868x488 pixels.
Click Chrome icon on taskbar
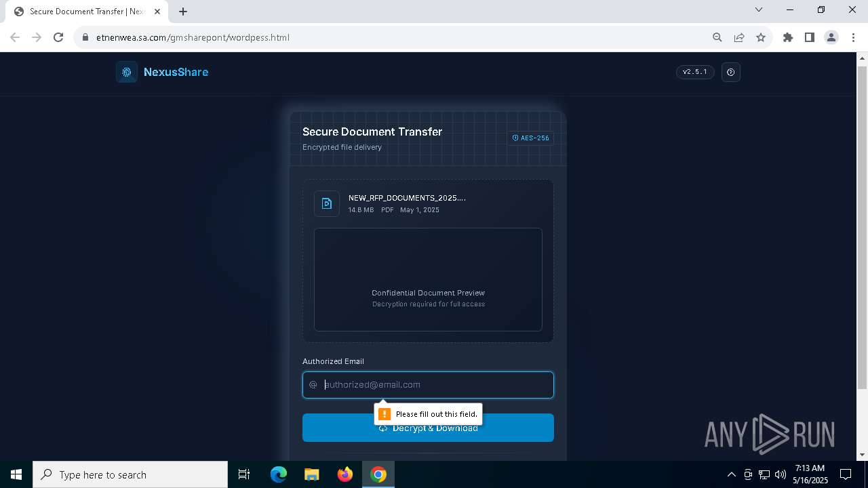(x=378, y=474)
